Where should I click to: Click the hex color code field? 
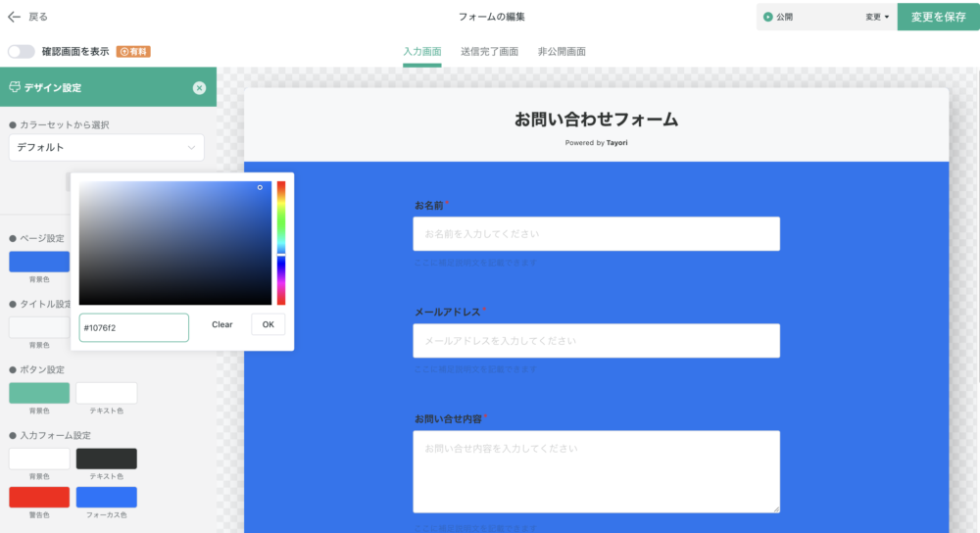[x=133, y=327]
